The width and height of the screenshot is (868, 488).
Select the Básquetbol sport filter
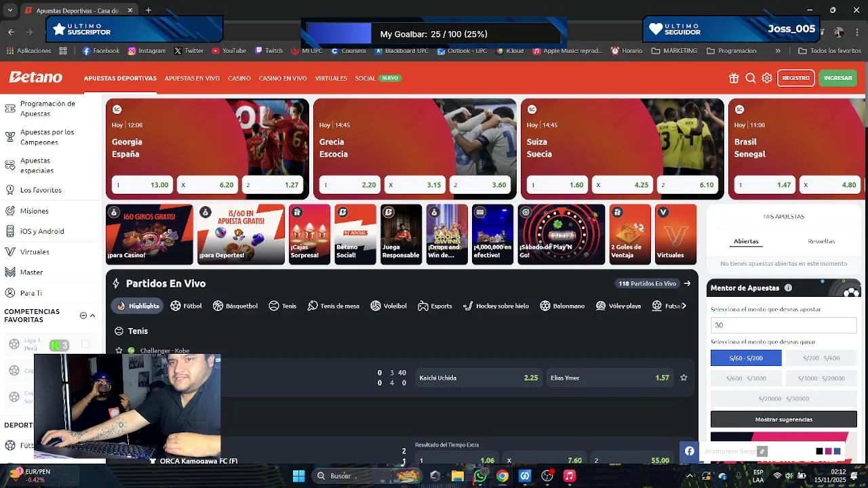(x=235, y=306)
